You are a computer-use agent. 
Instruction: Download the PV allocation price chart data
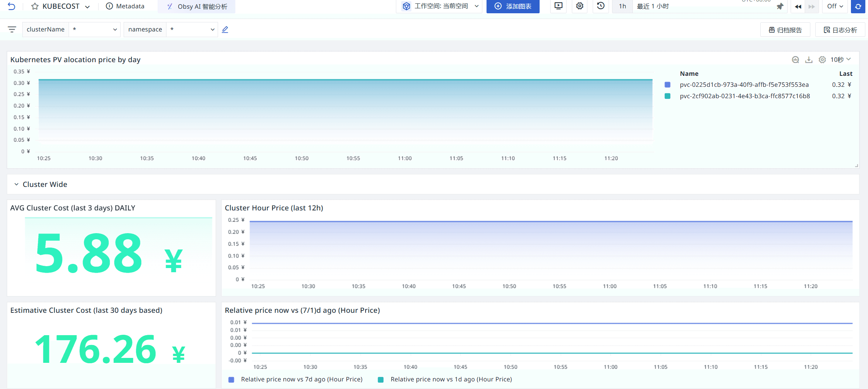pyautogui.click(x=809, y=60)
